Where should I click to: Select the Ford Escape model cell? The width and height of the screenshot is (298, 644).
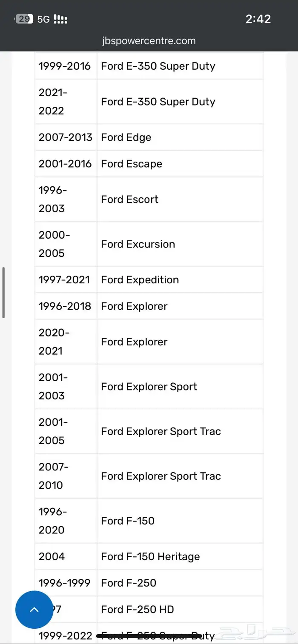click(x=132, y=164)
